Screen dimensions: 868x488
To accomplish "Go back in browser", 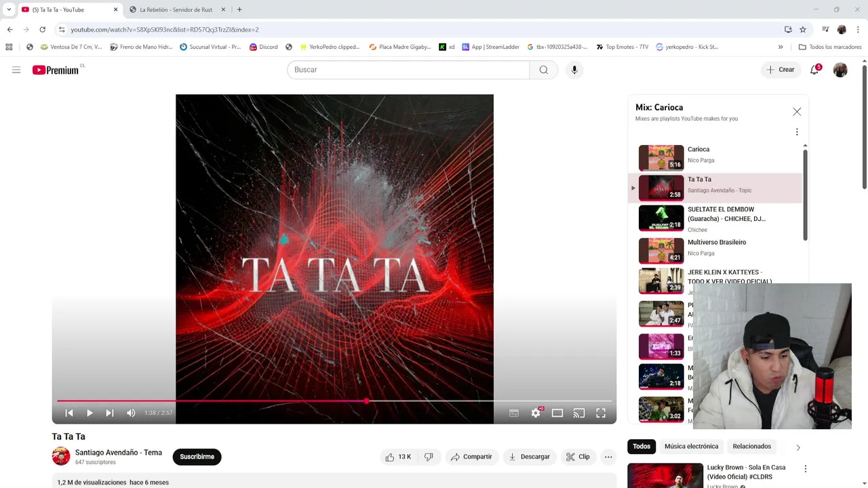I will 9,30.
